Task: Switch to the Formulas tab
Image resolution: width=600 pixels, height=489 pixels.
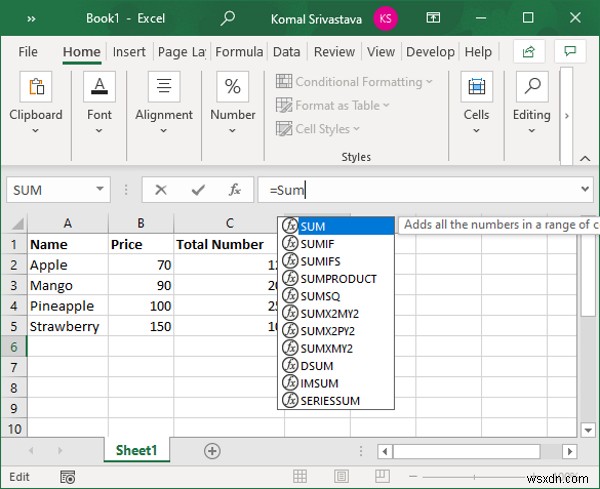Action: click(x=239, y=52)
